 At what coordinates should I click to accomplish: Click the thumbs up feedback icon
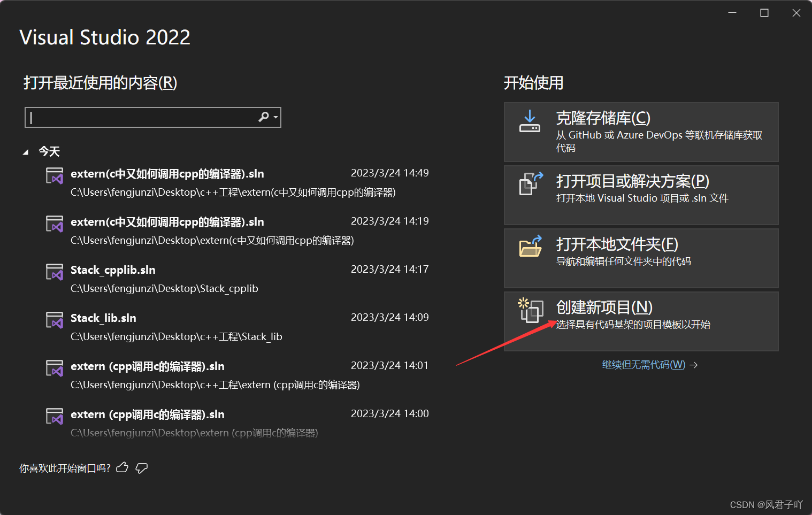point(122,468)
